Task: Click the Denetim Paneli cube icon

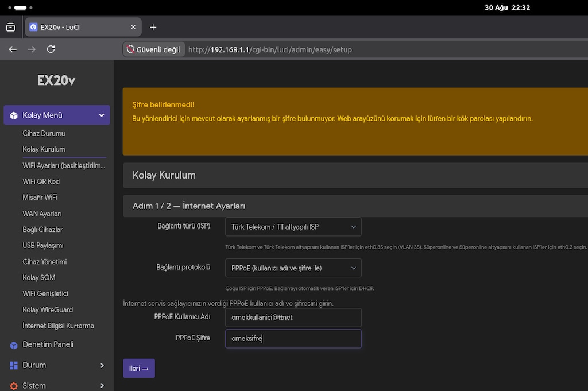Action: (14, 345)
